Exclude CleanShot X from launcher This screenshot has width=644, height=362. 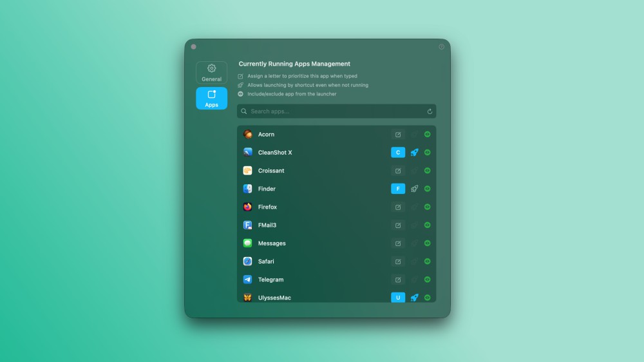[428, 153]
